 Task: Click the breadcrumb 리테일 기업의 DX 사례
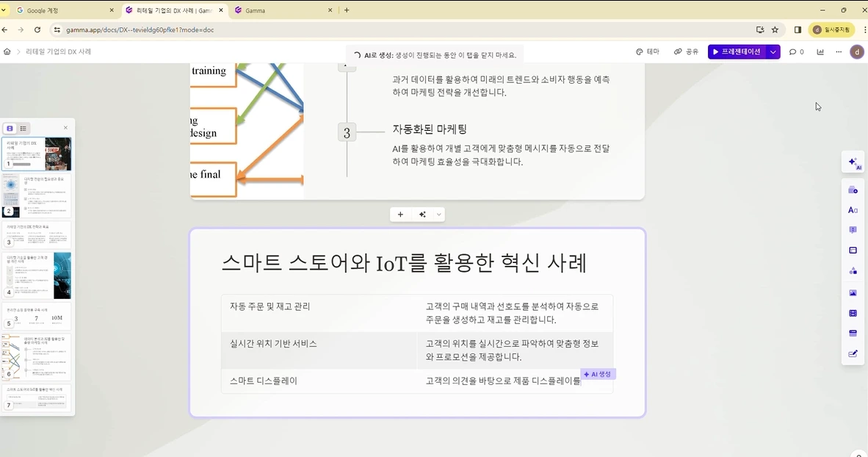click(59, 51)
